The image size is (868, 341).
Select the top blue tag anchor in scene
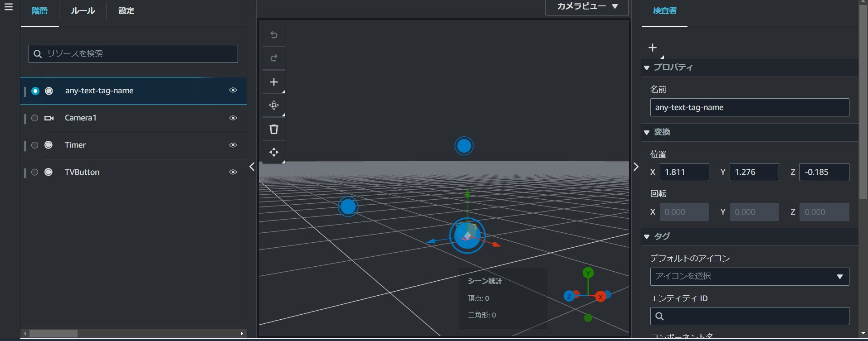pyautogui.click(x=464, y=146)
